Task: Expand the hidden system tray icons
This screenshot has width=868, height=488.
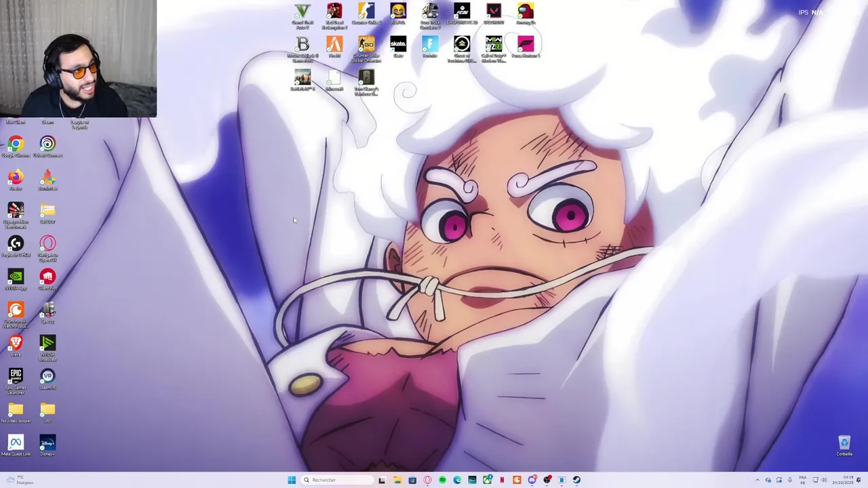Action: click(757, 480)
